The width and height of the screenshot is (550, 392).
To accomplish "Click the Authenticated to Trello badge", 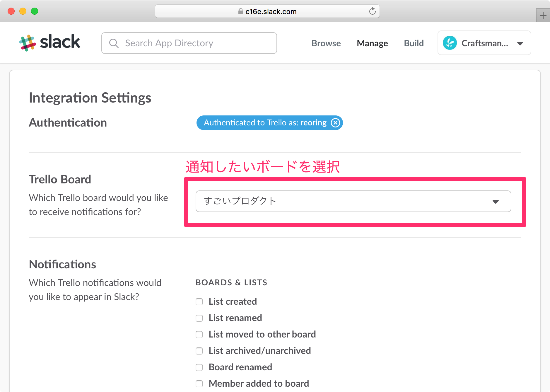I will point(269,123).
